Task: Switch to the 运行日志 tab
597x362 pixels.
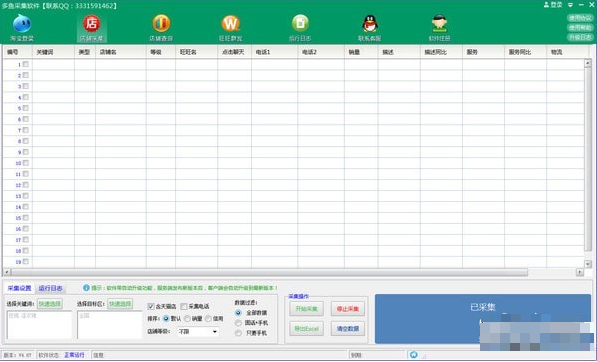Action: click(50, 288)
